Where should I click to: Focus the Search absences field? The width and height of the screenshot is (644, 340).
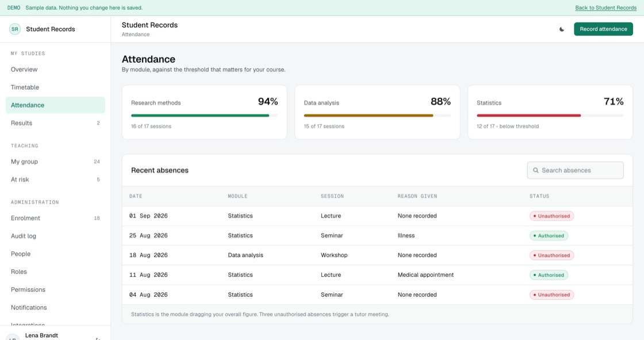pyautogui.click(x=575, y=170)
